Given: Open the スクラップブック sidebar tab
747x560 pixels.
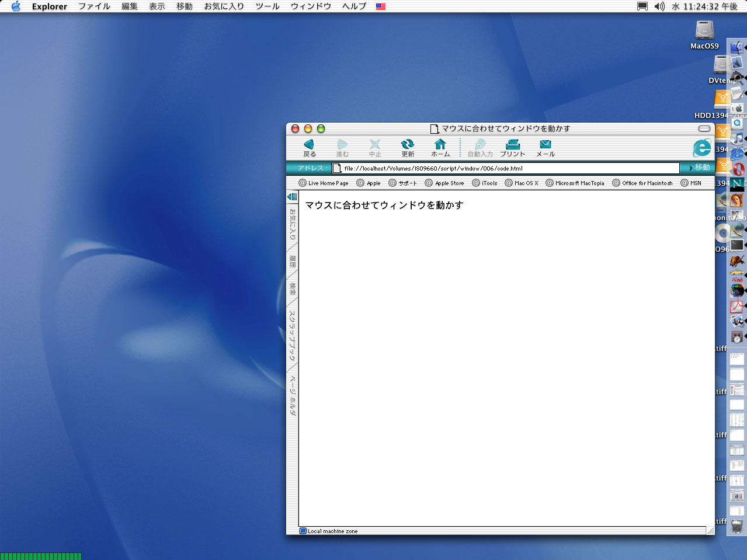Looking at the screenshot, I should tap(293, 335).
